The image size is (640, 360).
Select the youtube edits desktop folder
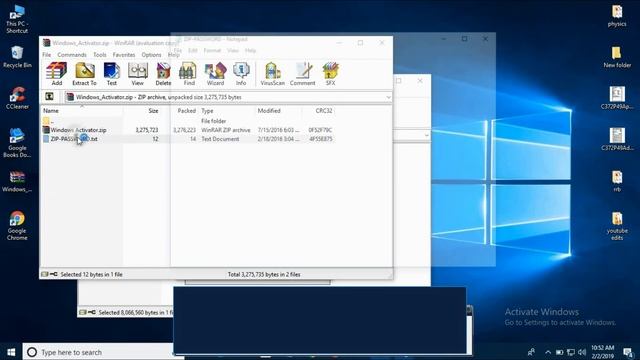[617, 226]
